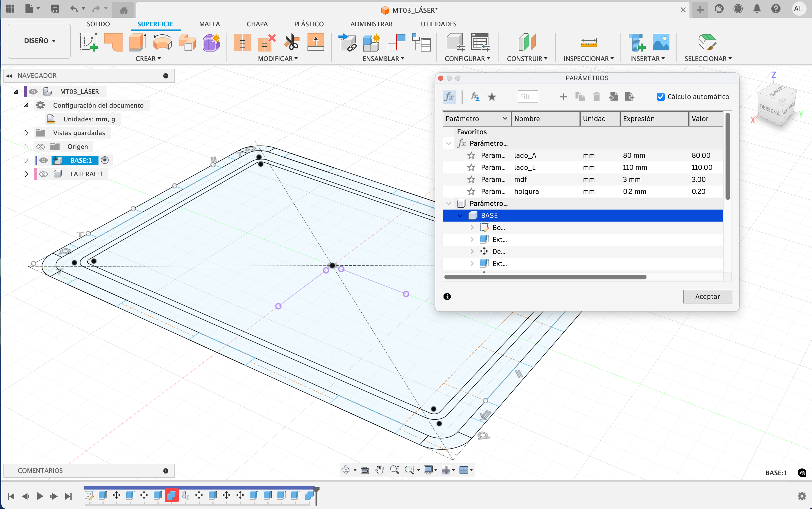Switch to the SOLIDO tab
812x509 pixels.
coord(98,24)
